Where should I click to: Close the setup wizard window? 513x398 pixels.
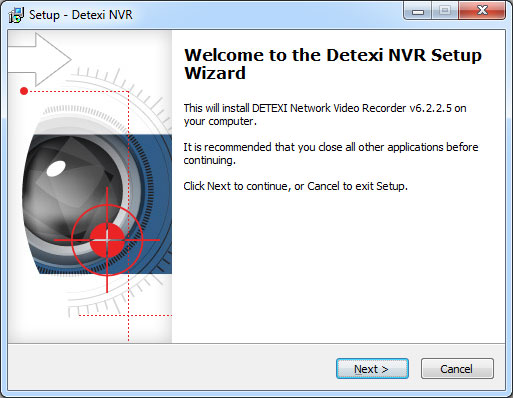[482, 11]
